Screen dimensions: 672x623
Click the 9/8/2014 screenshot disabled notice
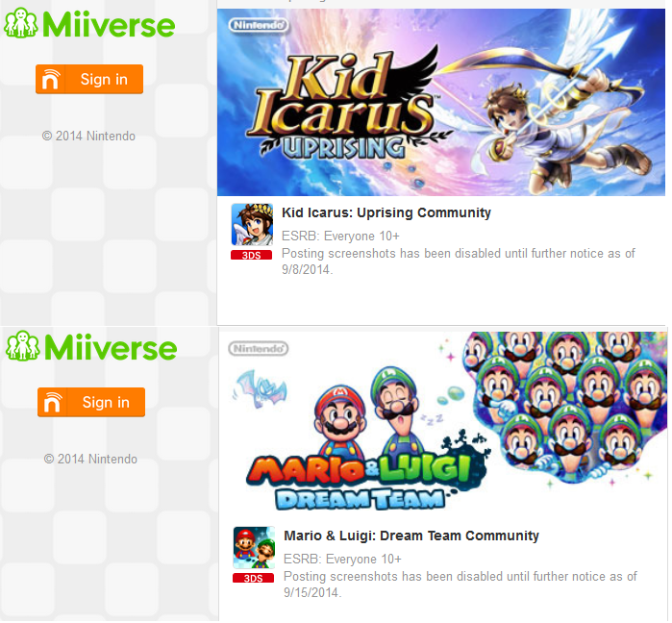[459, 262]
